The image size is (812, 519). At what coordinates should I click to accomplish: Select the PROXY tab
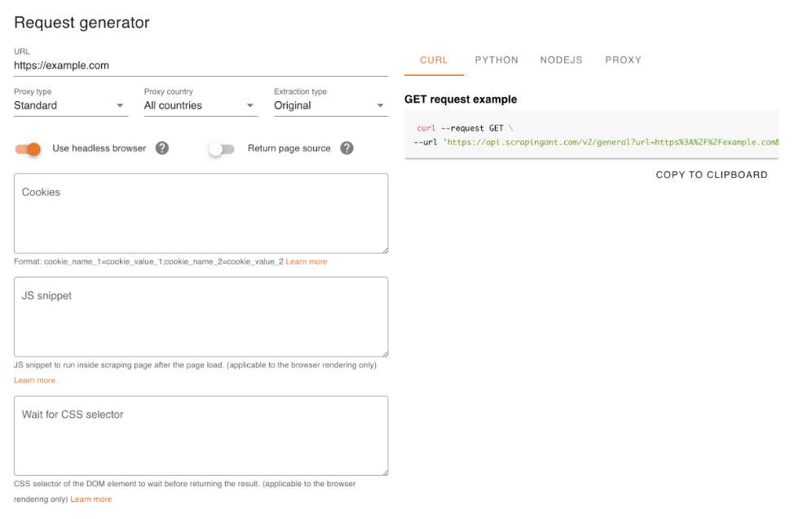click(x=623, y=60)
